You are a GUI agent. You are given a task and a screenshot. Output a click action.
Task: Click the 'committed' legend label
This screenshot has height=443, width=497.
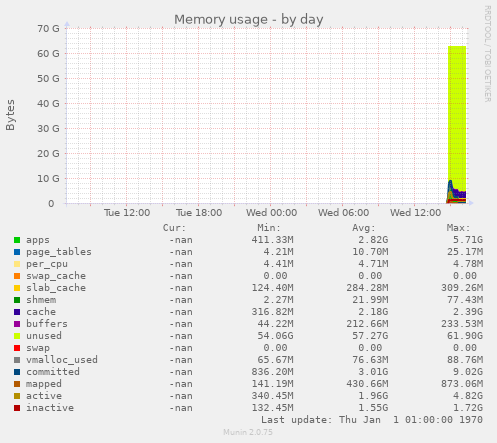[53, 372]
